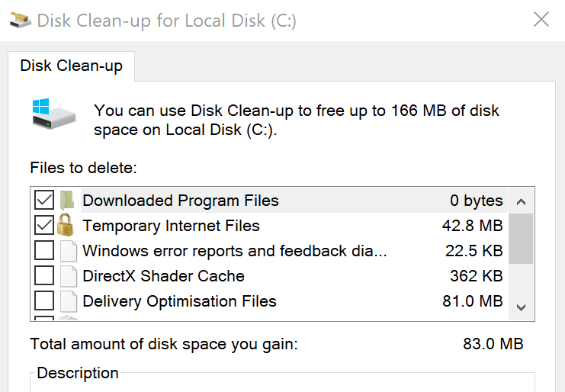Select the Downloaded Program Files list entry name
565x392 pixels.
(181, 201)
